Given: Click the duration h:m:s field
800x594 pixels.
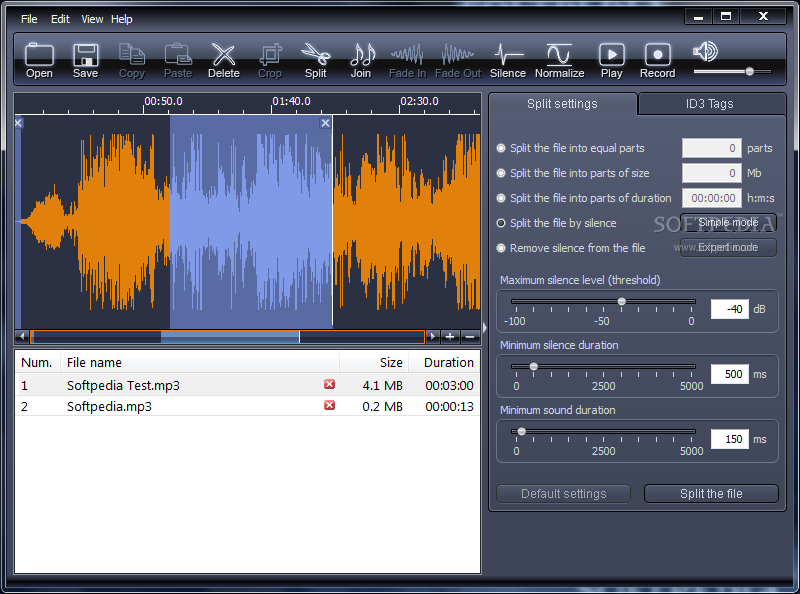Looking at the screenshot, I should [x=712, y=198].
